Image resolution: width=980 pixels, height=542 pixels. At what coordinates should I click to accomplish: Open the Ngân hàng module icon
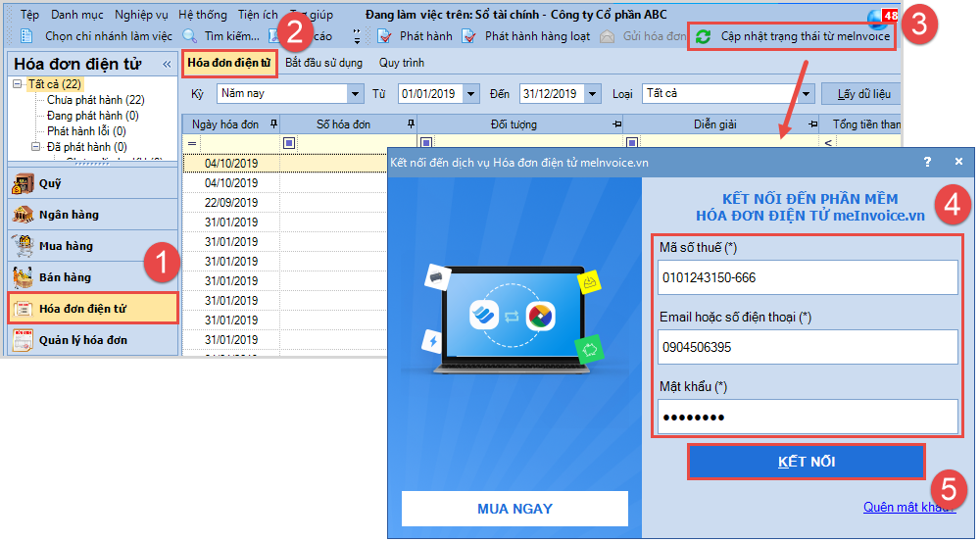(x=24, y=215)
